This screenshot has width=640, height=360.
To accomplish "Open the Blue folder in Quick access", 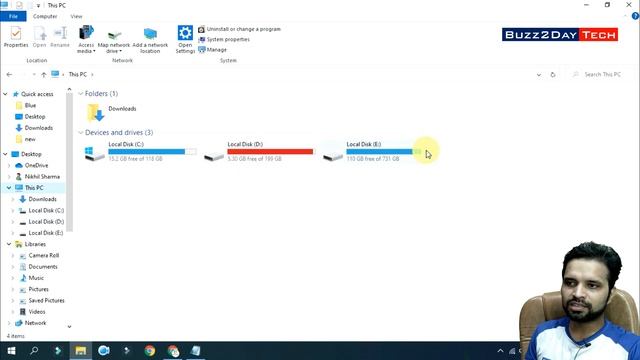I will (x=30, y=105).
